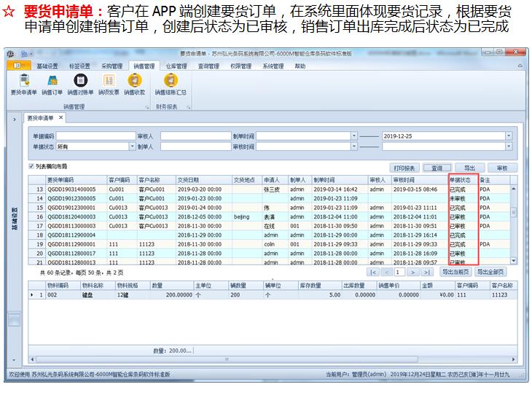
Task: Go to next page of records
Action: (413, 272)
